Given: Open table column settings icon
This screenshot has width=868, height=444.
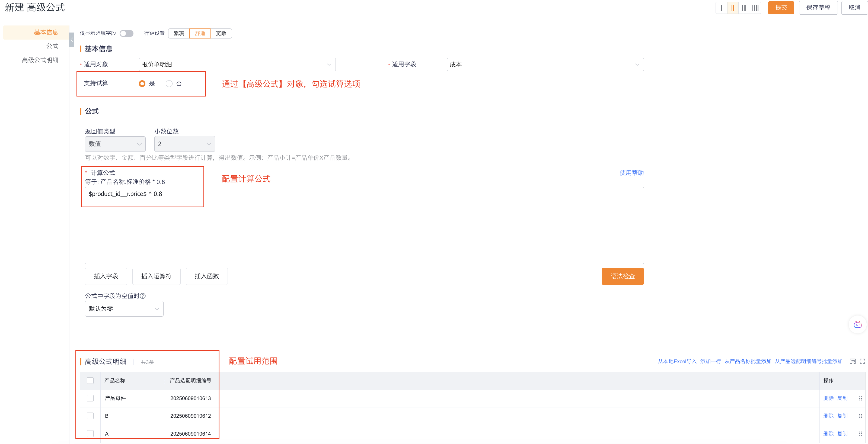Looking at the screenshot, I should click(853, 361).
